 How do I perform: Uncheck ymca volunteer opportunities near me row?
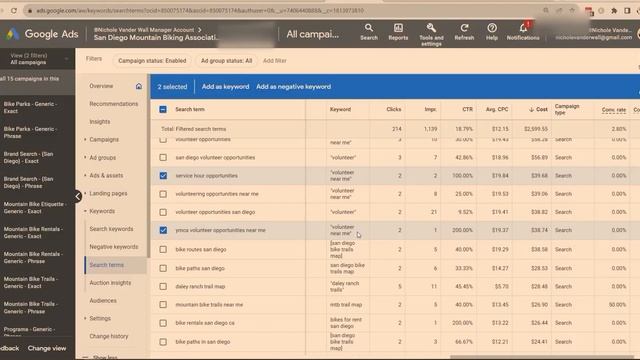tap(163, 230)
